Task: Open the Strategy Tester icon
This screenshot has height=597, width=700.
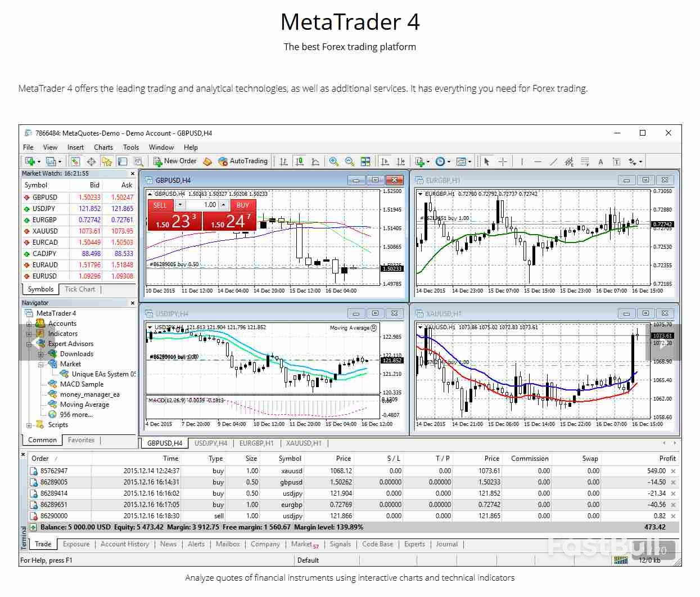Action: click(138, 161)
